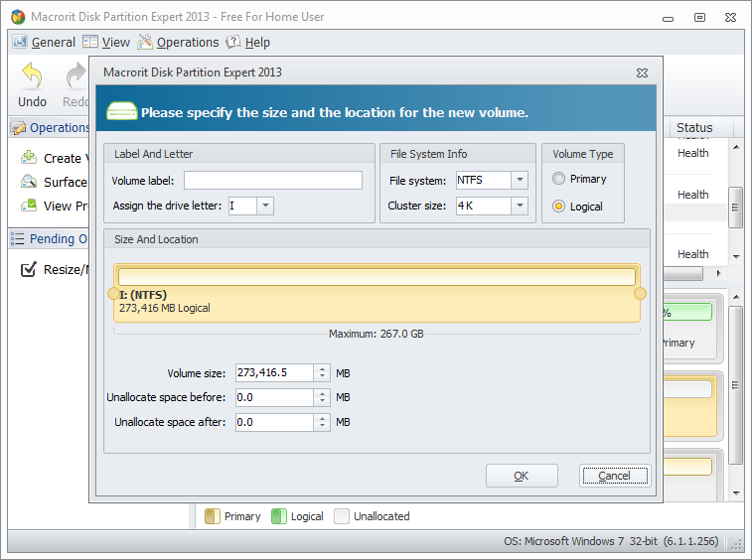Open the Help menu
The width and height of the screenshot is (752, 560).
coord(257,42)
